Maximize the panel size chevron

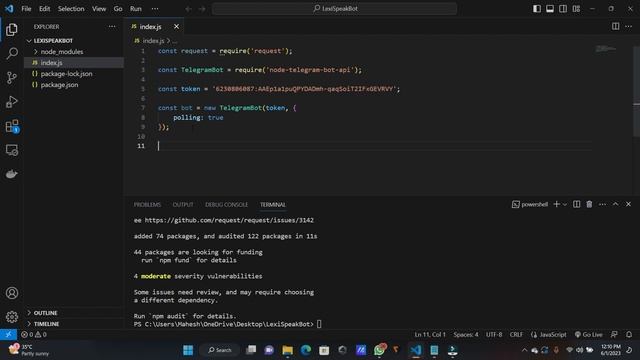(616, 204)
